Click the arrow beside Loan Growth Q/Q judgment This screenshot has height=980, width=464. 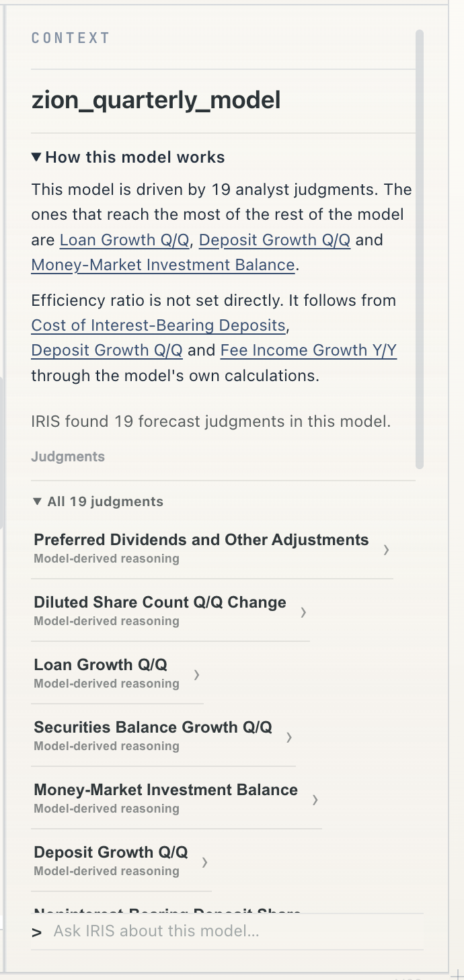pos(196,675)
